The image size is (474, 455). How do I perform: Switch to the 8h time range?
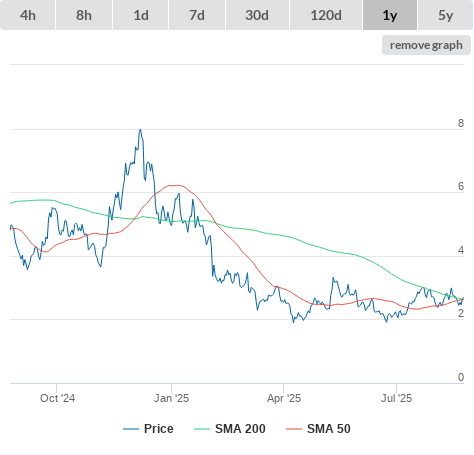84,15
